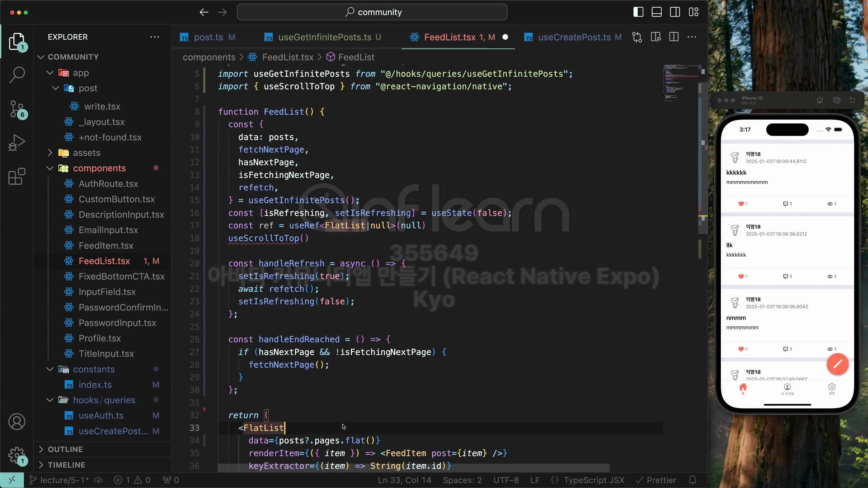Toggle the bottom panel layout button
868x488 pixels.
(656, 12)
